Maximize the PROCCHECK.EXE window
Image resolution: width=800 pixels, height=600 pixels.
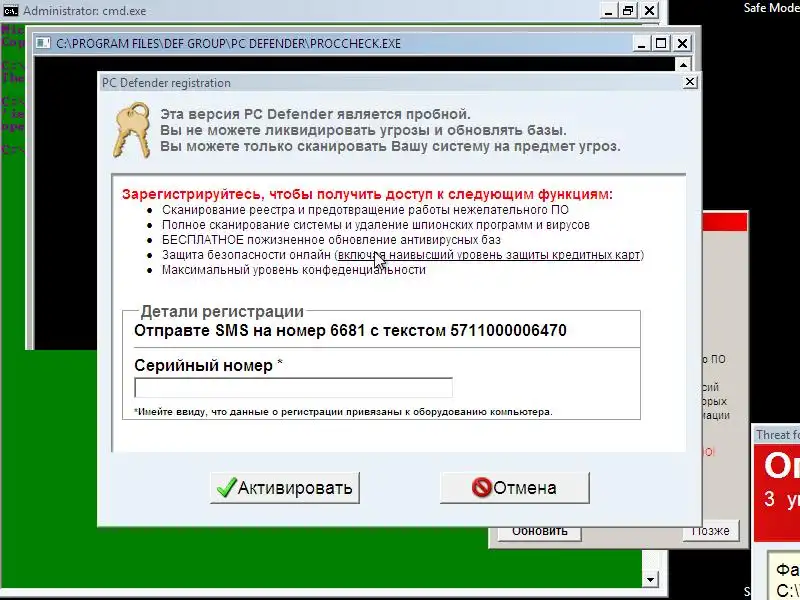point(661,43)
